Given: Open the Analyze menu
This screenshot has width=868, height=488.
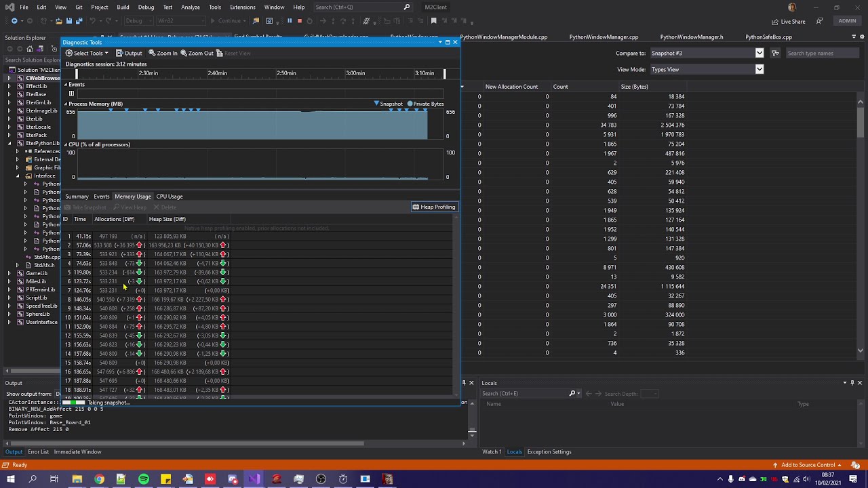Looking at the screenshot, I should (x=191, y=7).
